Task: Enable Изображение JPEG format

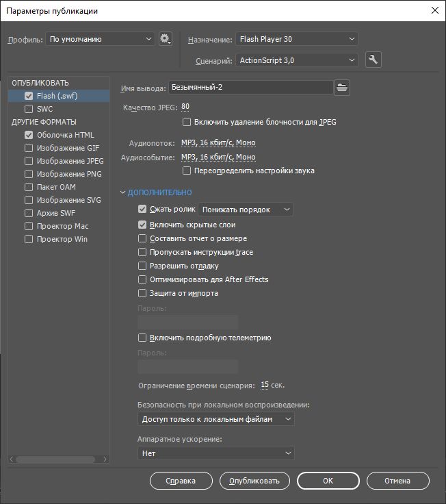Action: click(x=29, y=161)
